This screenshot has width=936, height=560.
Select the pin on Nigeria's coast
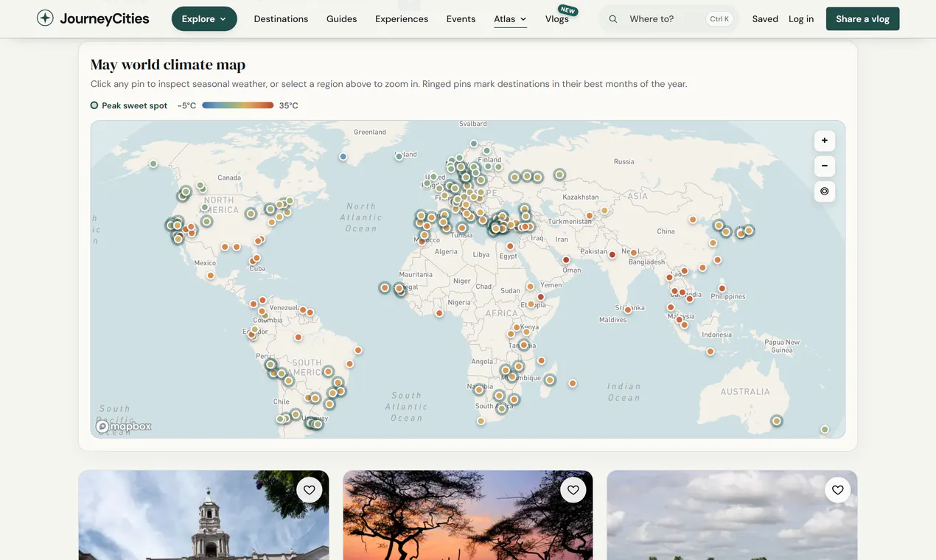coord(439,313)
